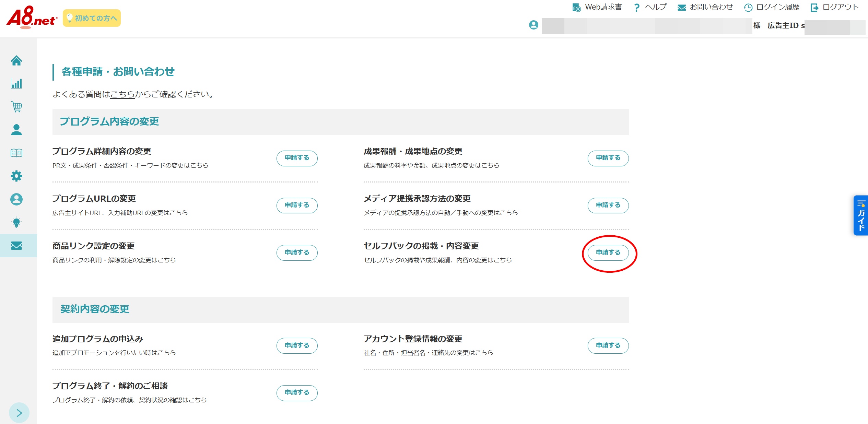The image size is (868, 424).
Task: Open the person silhouette sidebar icon
Action: point(16,130)
